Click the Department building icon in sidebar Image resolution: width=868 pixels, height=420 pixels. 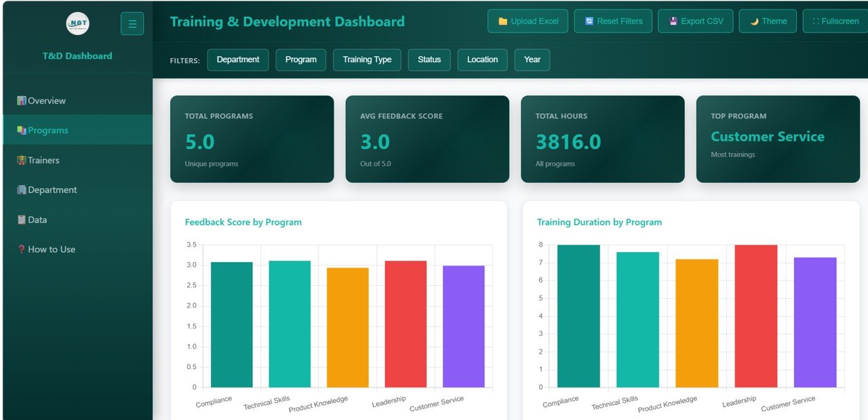pos(21,190)
